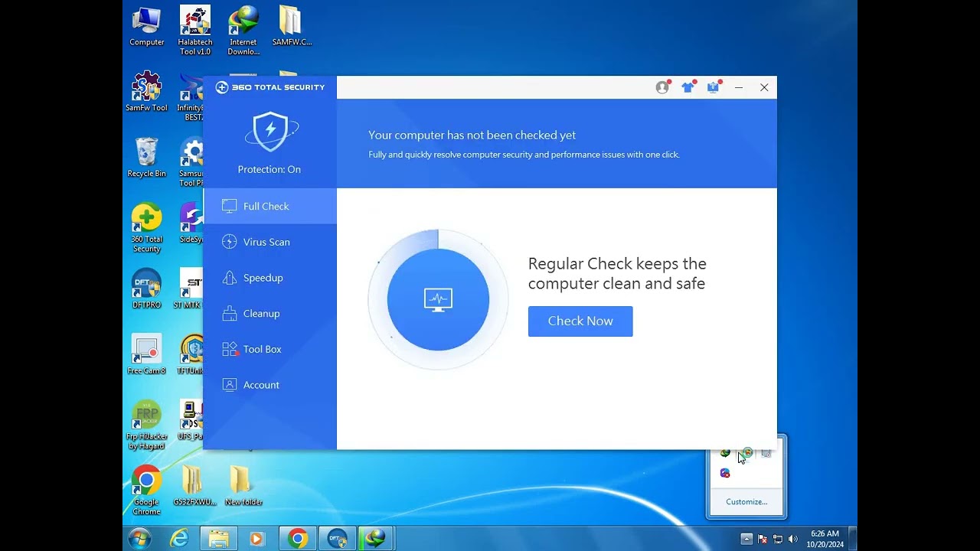Click the 360 Total Security logo

(270, 87)
